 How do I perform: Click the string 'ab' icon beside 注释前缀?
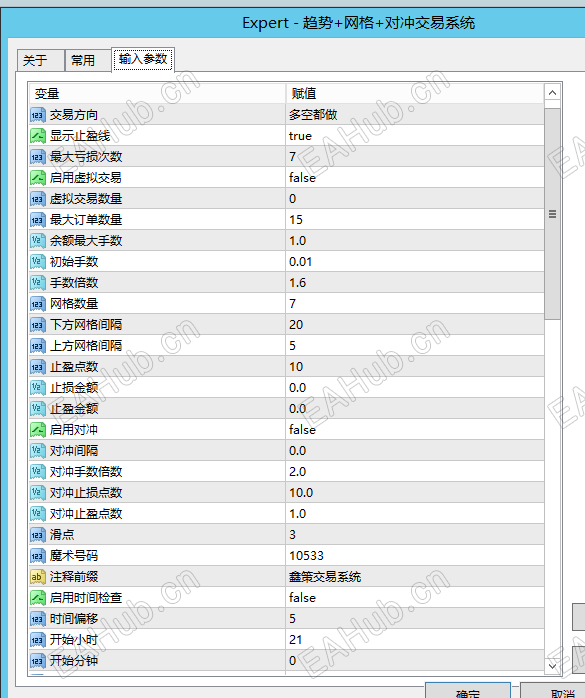click(38, 577)
